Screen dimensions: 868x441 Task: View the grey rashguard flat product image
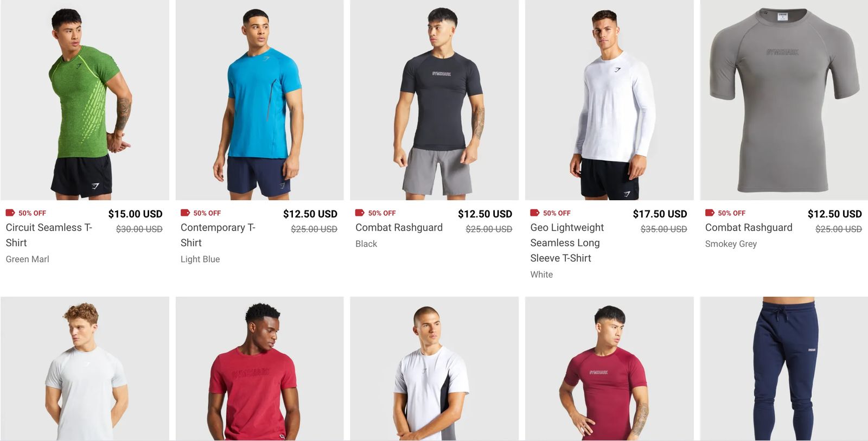pyautogui.click(x=784, y=100)
